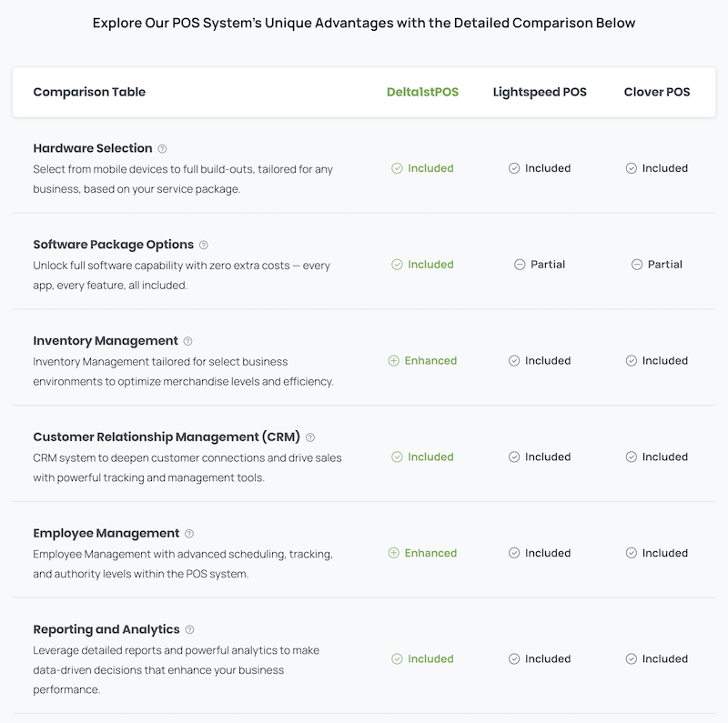Click the Hardware Selection feature title
Image resolution: width=728 pixels, height=723 pixels.
93,148
